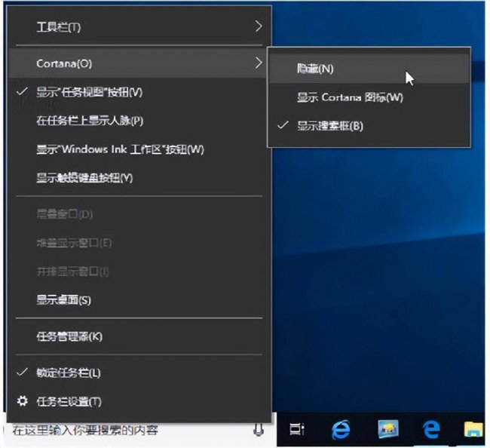Screen dimensions: 490x448
Task: Click the gear icon beside 任务栏设置
Action: [x=22, y=400]
